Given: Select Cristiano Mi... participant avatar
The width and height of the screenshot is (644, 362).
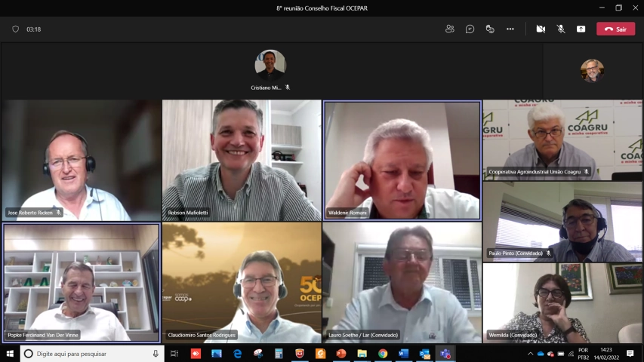Looking at the screenshot, I should point(270,66).
